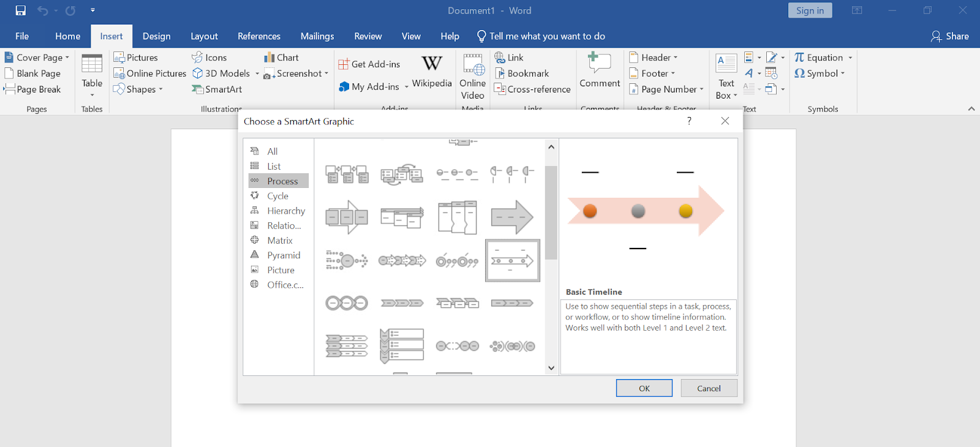Save the document with the Save icon
This screenshot has width=980, height=447.
[x=21, y=10]
